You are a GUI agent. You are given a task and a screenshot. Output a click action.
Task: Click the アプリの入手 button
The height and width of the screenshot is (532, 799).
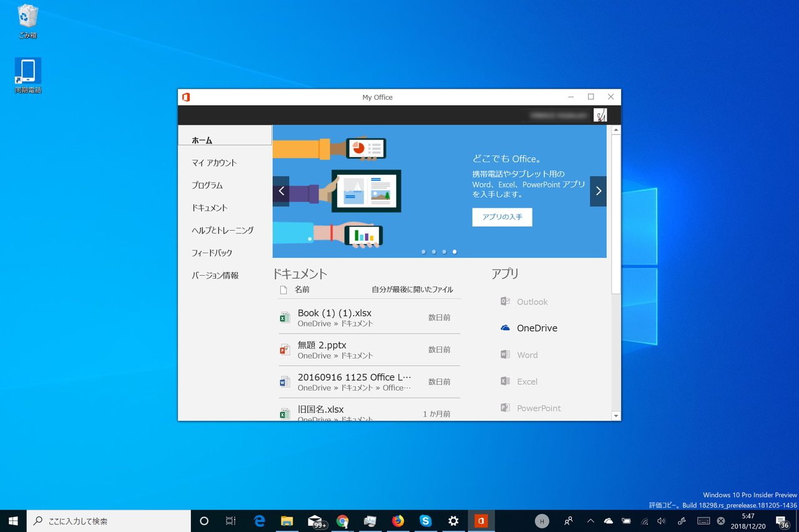502,217
